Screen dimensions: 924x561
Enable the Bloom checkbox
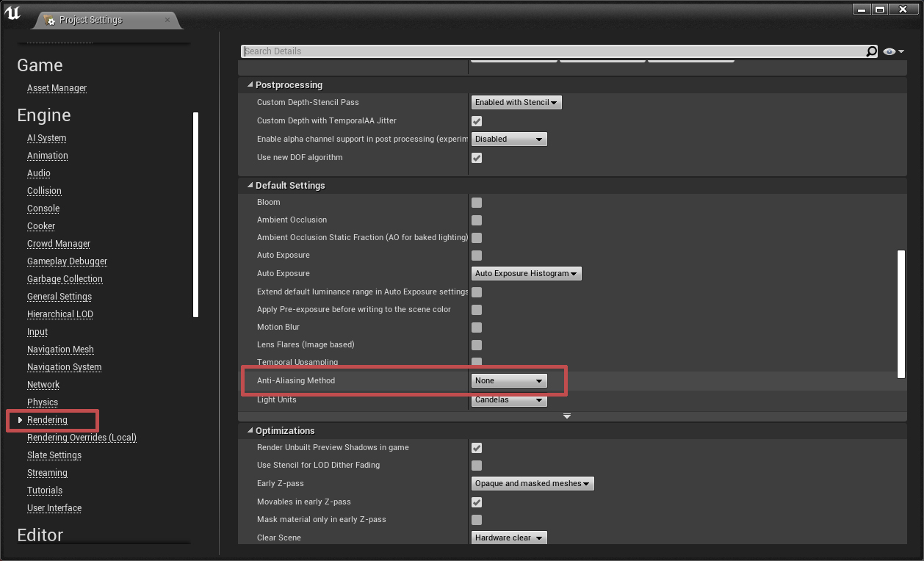tap(477, 203)
